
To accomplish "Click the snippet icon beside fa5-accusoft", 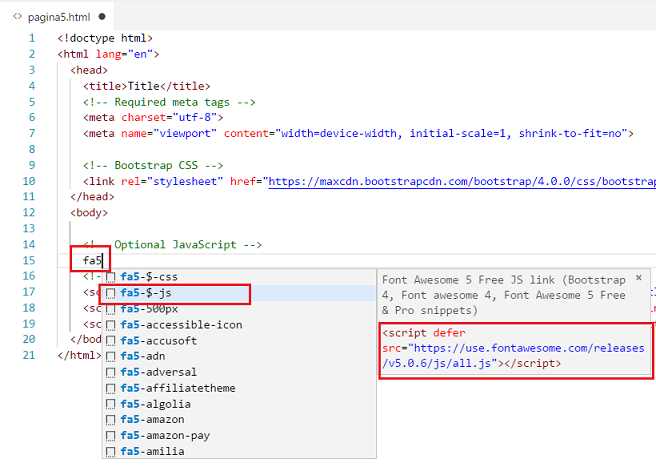I will tap(110, 341).
